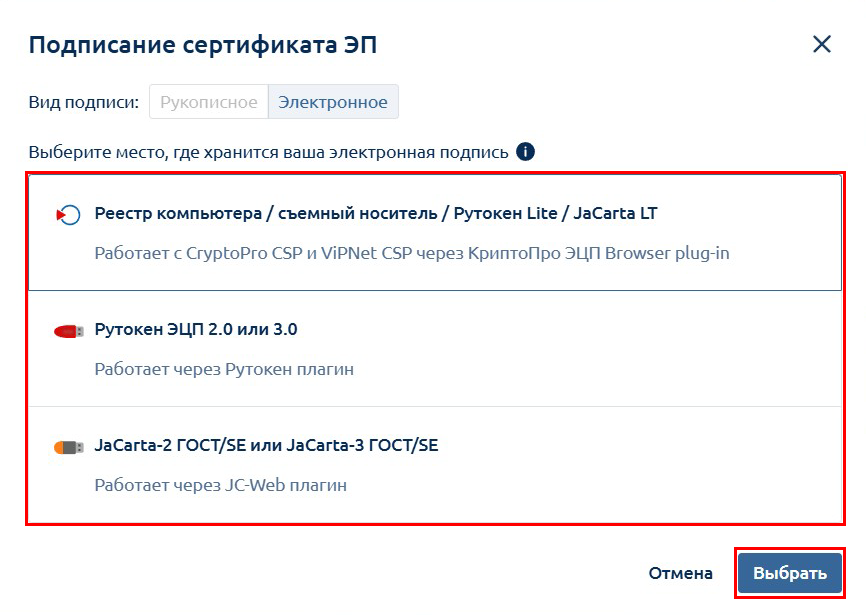Open the info tooltip icon
This screenshot has height=615, width=866.
[525, 151]
